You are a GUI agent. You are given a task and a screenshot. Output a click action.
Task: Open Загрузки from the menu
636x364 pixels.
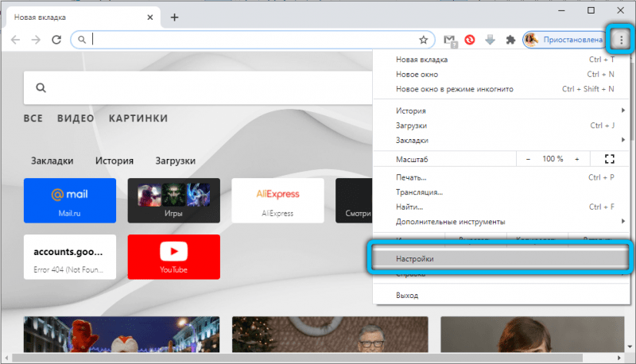pyautogui.click(x=502, y=126)
